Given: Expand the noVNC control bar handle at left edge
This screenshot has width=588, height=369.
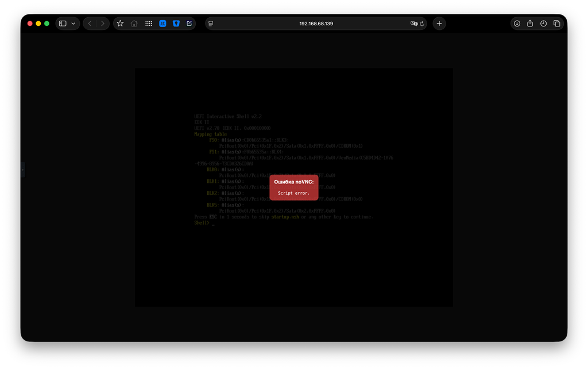Looking at the screenshot, I should click(x=23, y=170).
